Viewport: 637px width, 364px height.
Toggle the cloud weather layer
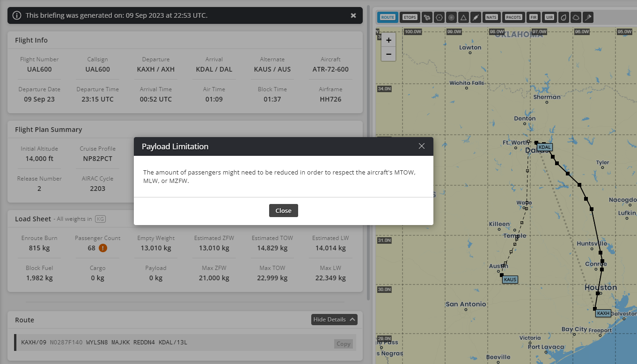coord(576,17)
